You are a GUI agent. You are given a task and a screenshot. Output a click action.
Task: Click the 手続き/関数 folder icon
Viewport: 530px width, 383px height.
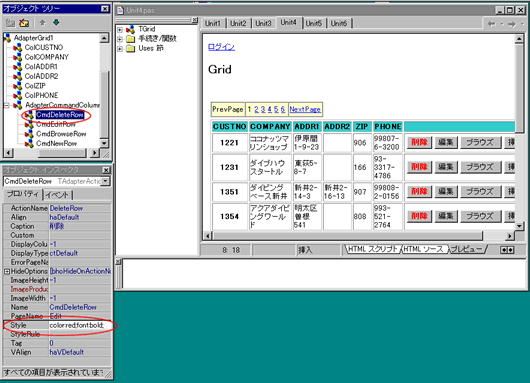tap(130, 39)
